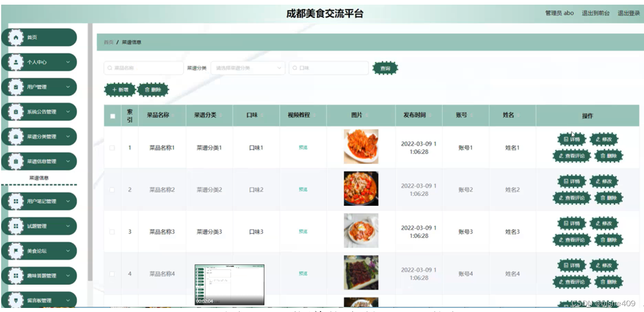Click the 退出到前台 link

point(595,13)
